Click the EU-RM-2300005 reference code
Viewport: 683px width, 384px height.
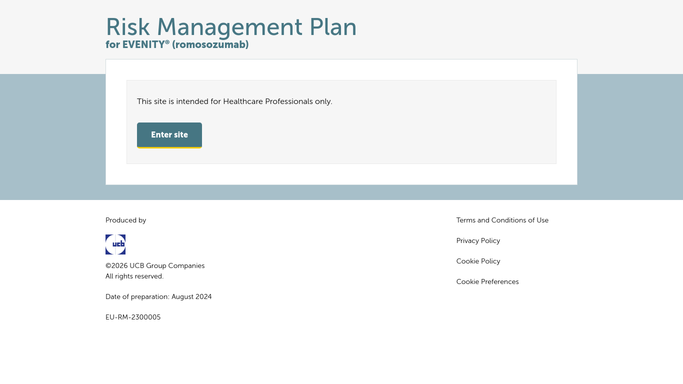coord(133,317)
